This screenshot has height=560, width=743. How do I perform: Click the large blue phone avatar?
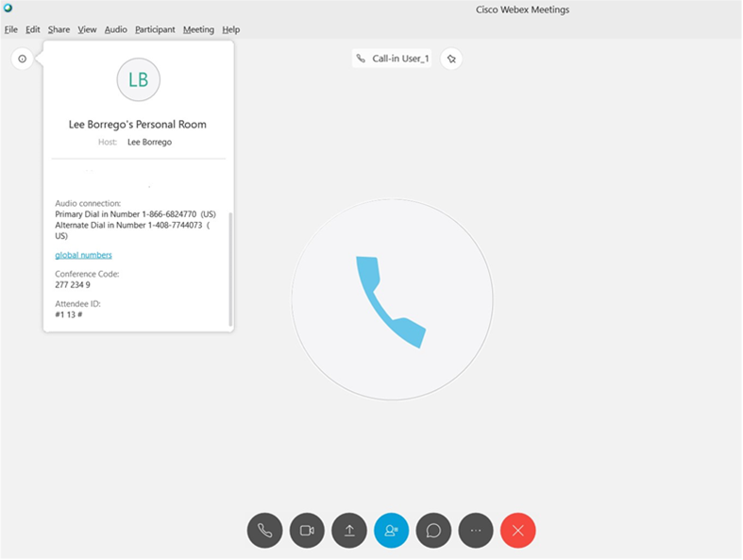393,299
